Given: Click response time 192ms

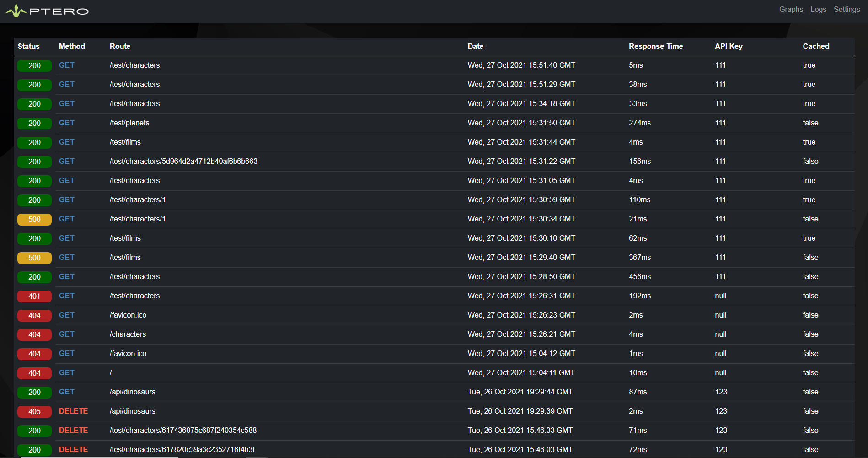Looking at the screenshot, I should tap(640, 296).
